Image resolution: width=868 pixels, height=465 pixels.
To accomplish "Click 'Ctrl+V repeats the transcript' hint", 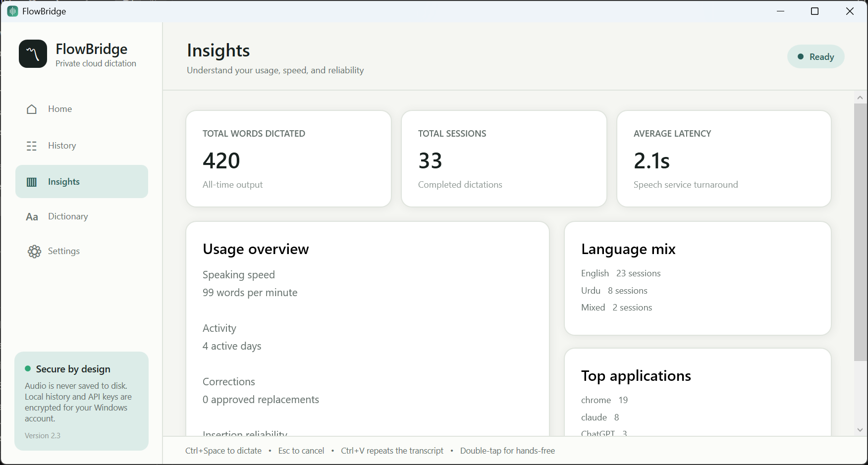I will click(392, 451).
